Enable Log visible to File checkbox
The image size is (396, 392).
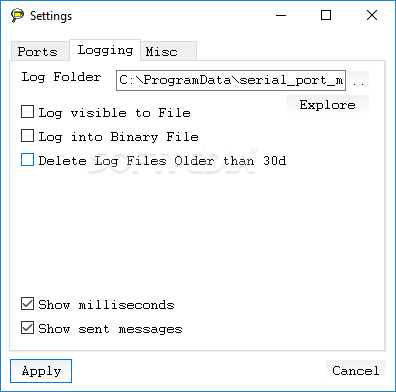click(x=27, y=112)
